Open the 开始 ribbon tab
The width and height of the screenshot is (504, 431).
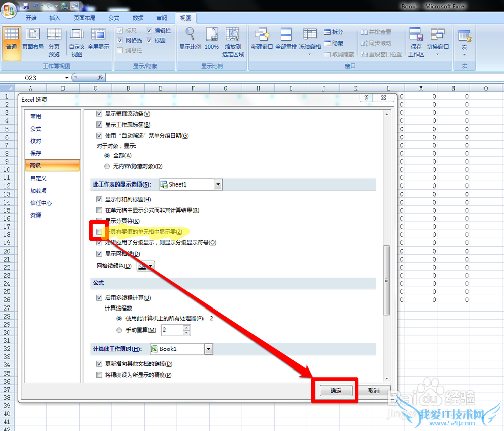click(x=31, y=18)
